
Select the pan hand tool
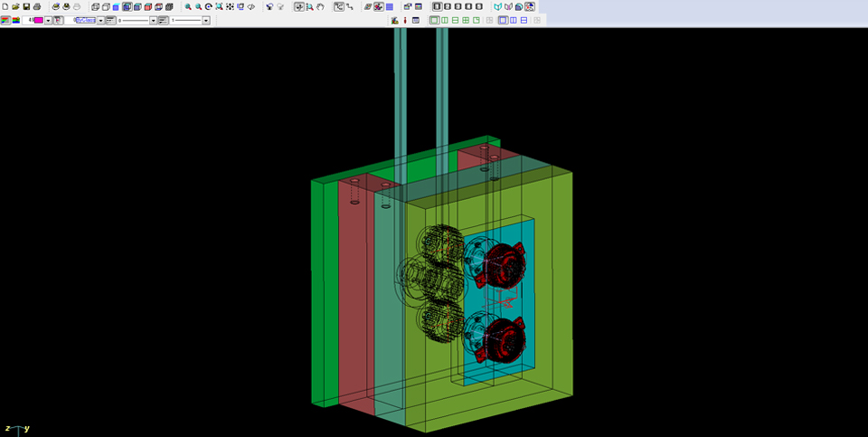[320, 6]
